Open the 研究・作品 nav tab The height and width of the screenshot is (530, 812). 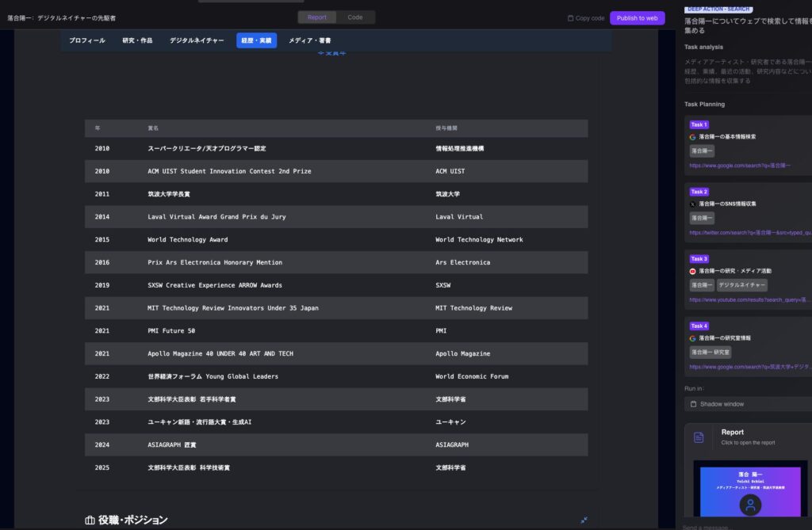tap(137, 40)
